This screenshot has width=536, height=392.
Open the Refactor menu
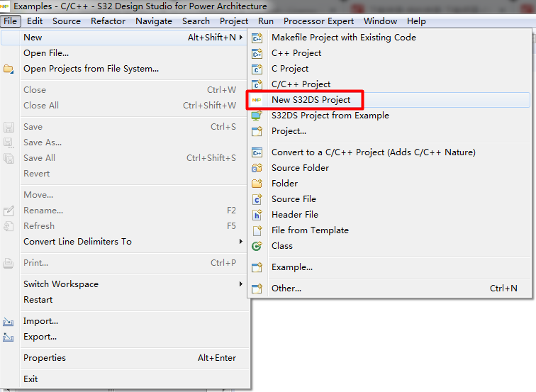108,21
